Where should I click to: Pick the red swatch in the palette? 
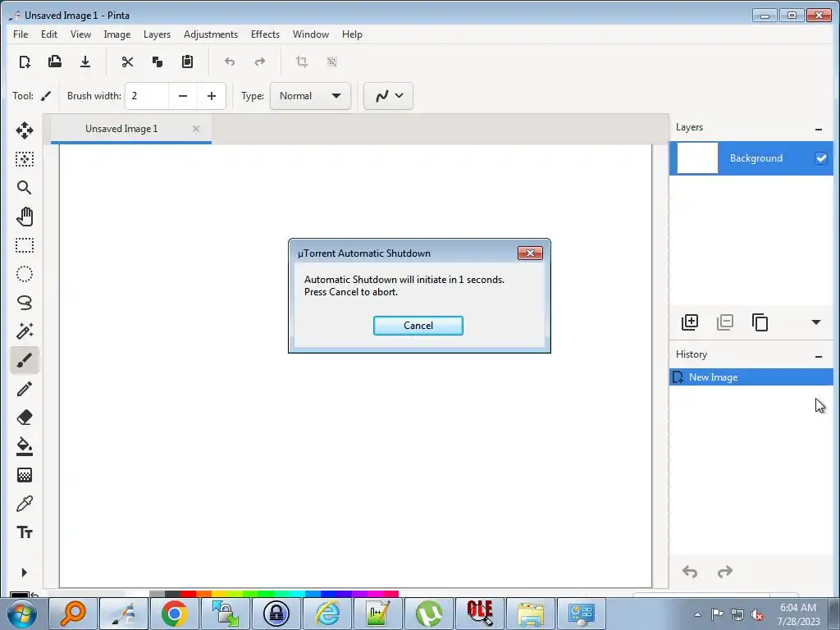click(x=188, y=594)
